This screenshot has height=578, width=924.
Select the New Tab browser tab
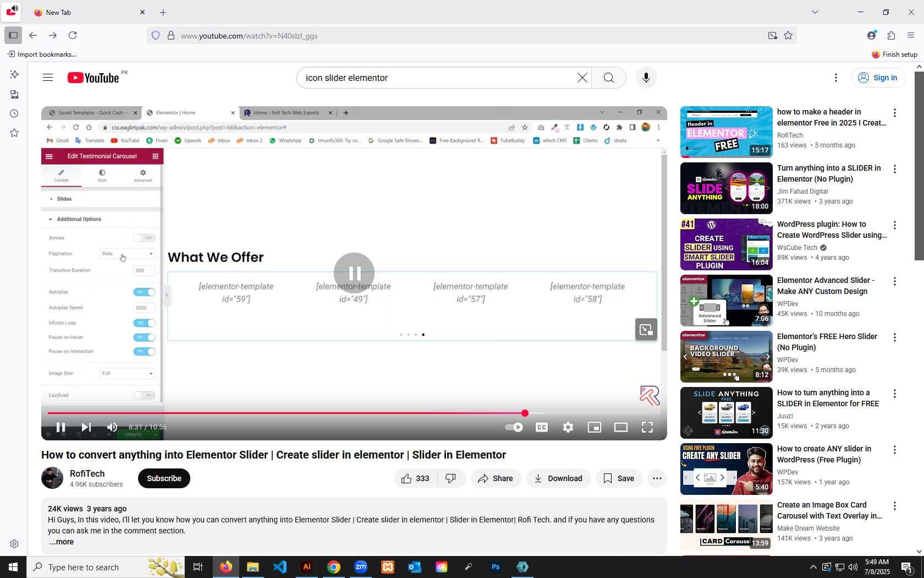tap(88, 12)
